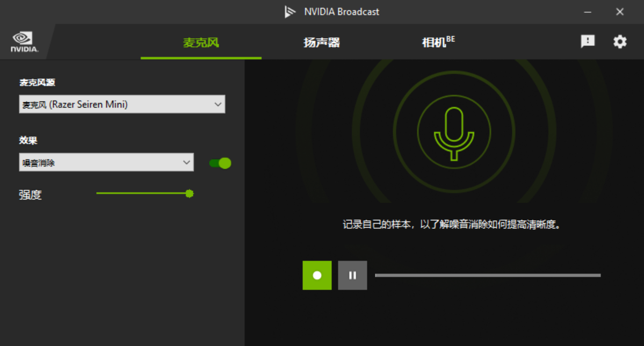This screenshot has height=346, width=644.
Task: Click the 强度 slider handle
Action: pyautogui.click(x=190, y=193)
